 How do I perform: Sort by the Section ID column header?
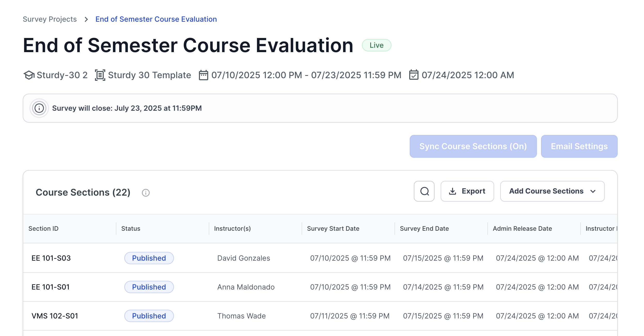[43, 229]
